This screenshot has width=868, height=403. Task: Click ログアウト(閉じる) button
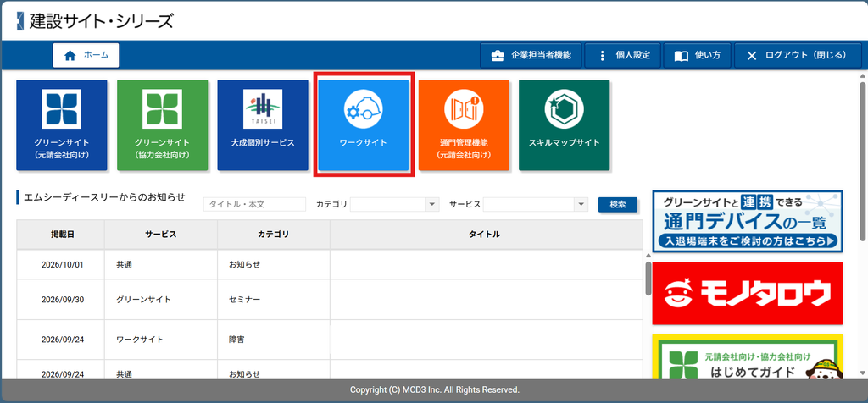(x=797, y=55)
